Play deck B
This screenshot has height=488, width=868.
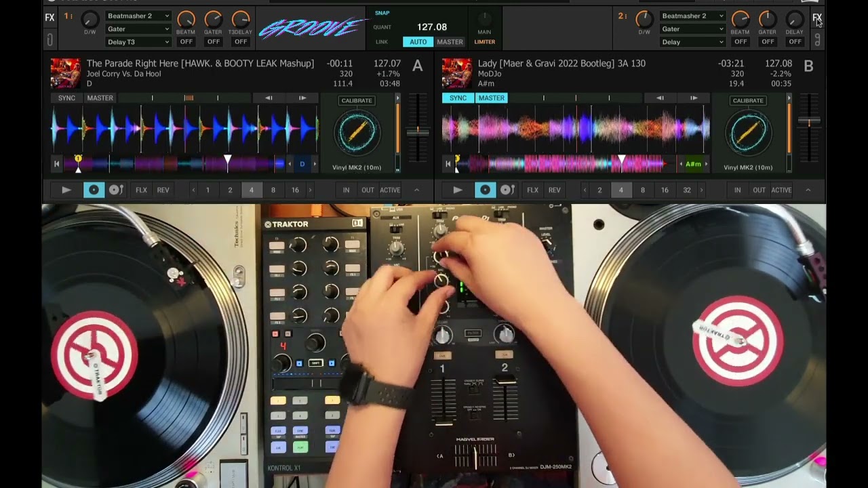[458, 190]
